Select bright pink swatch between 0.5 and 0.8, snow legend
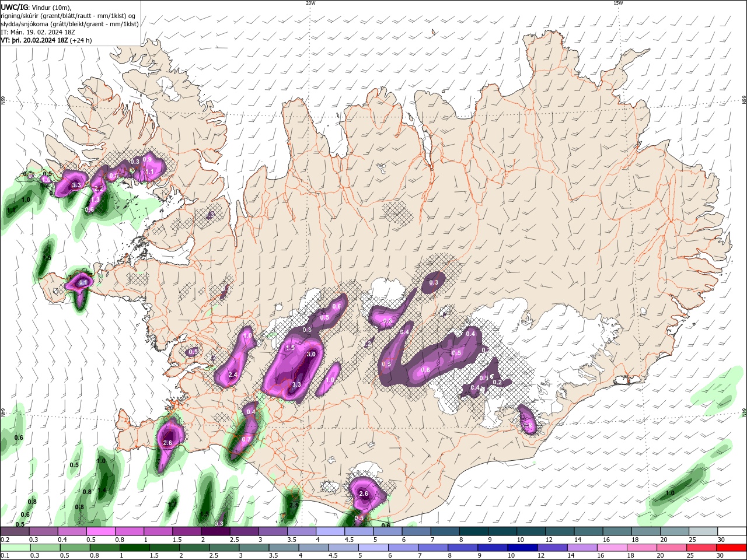 point(100,531)
